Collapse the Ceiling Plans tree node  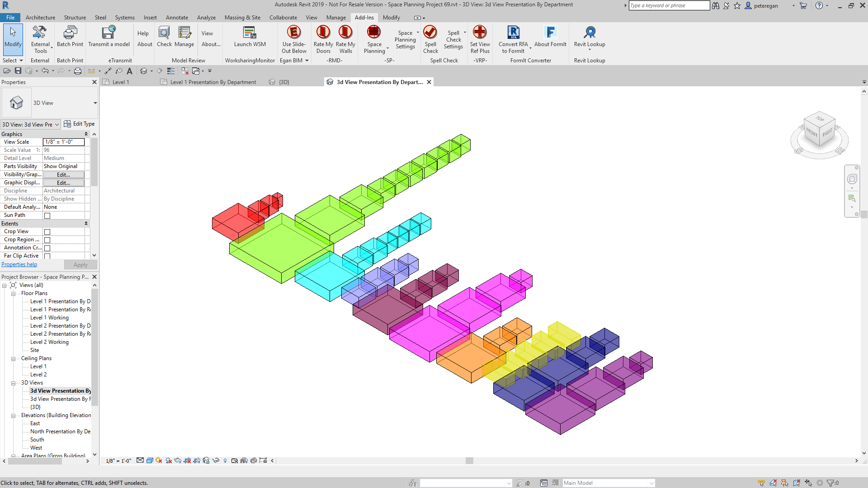tap(14, 359)
